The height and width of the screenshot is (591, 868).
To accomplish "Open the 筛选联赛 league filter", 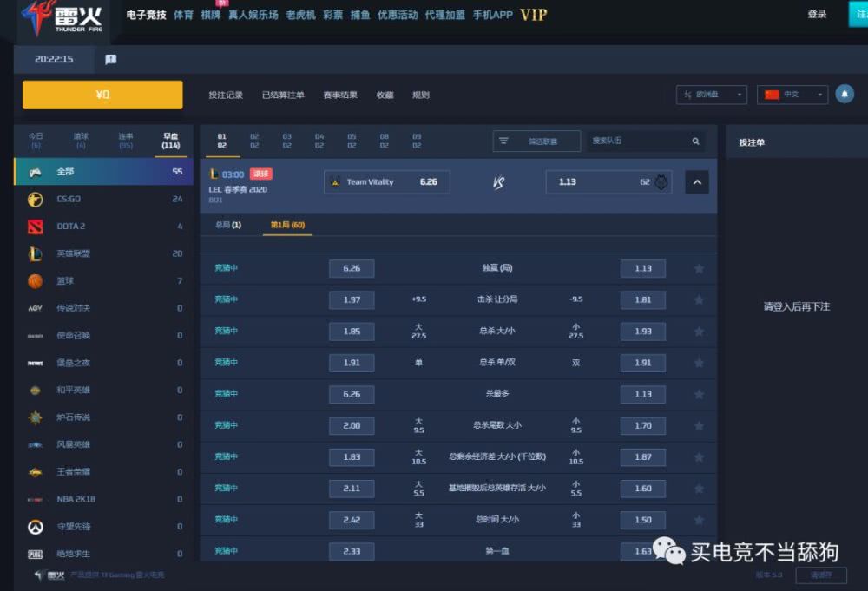I will (x=536, y=141).
